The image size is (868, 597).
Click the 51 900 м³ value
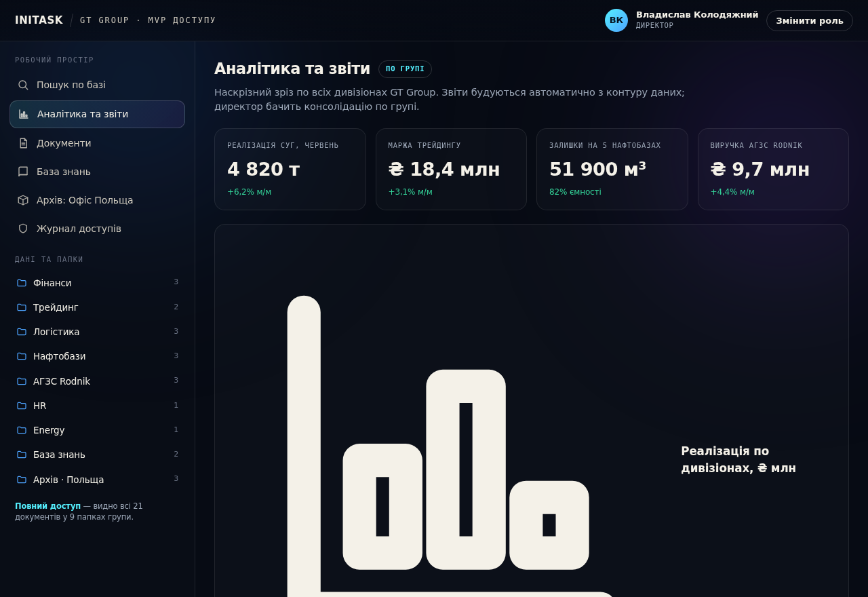597,169
